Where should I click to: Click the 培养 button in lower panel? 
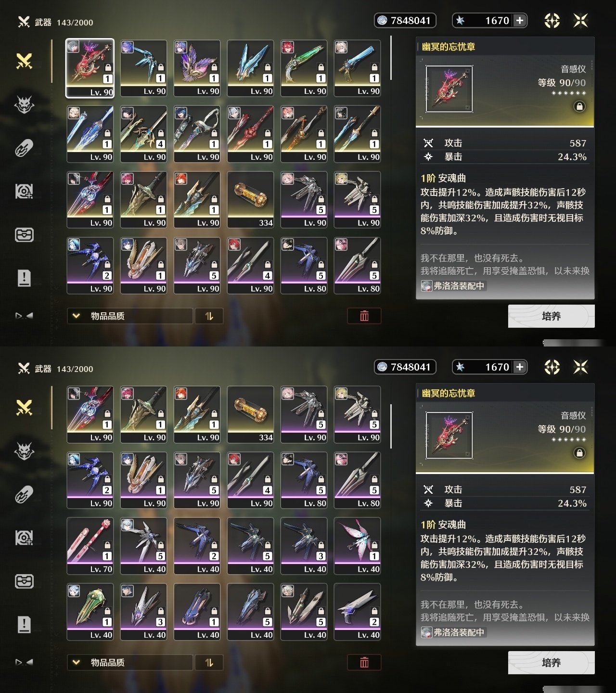point(551,663)
